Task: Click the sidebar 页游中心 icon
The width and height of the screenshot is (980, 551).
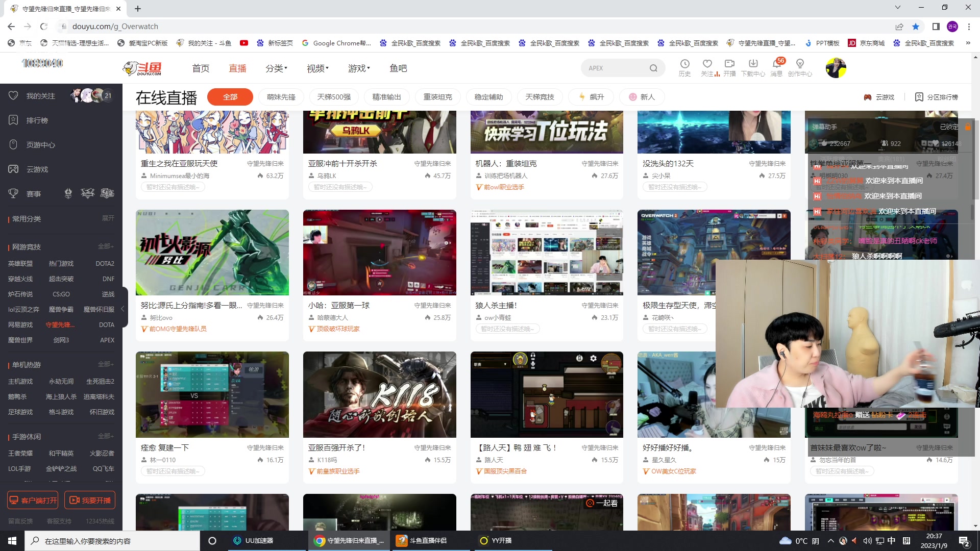Action: coord(14,144)
